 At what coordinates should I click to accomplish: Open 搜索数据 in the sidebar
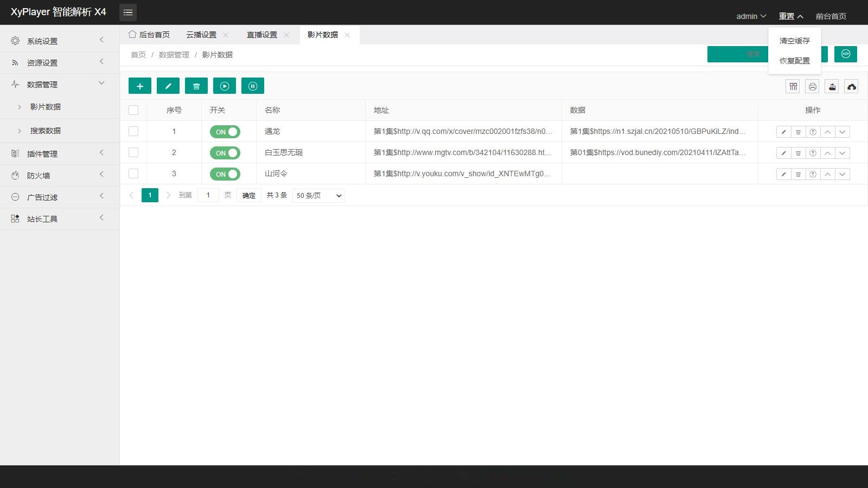click(x=60, y=131)
